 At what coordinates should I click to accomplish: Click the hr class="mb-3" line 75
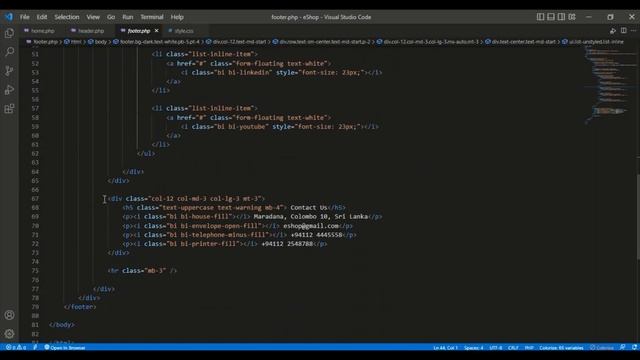click(x=142, y=271)
